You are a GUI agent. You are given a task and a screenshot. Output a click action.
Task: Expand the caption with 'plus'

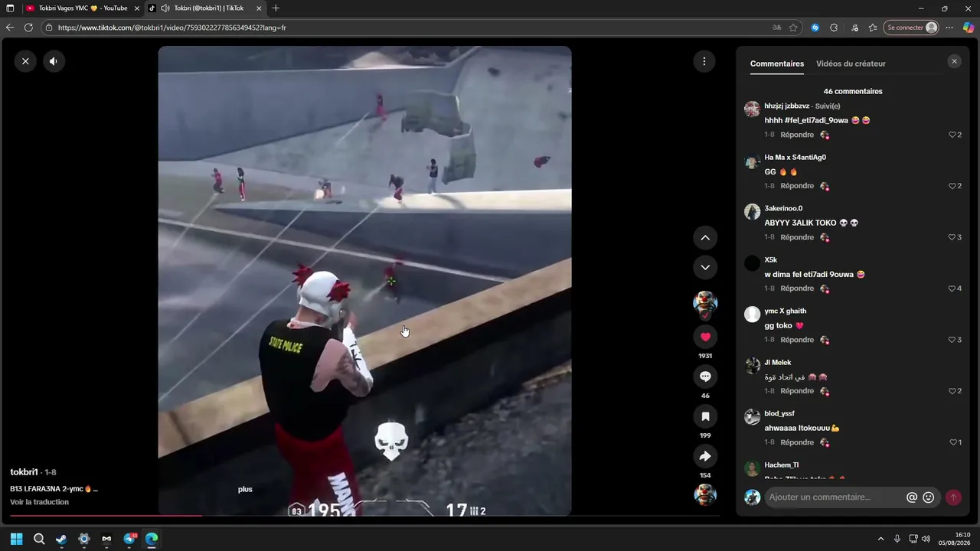[x=245, y=489]
